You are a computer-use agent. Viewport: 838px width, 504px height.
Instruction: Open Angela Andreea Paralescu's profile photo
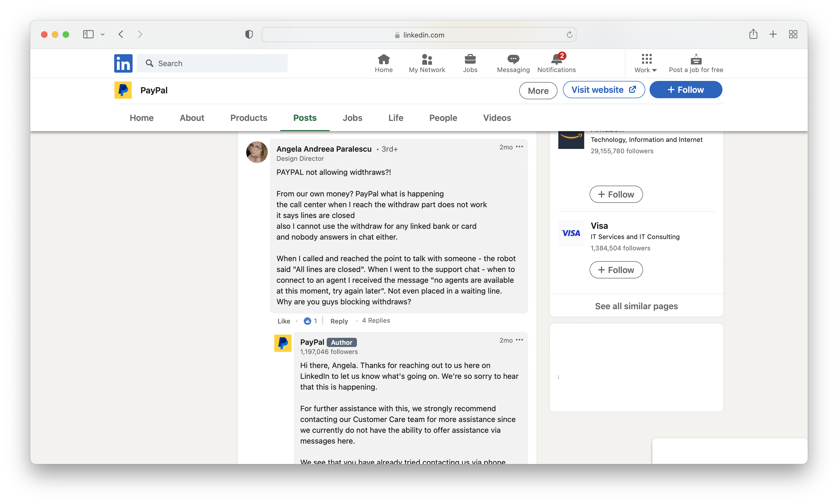[x=257, y=152]
